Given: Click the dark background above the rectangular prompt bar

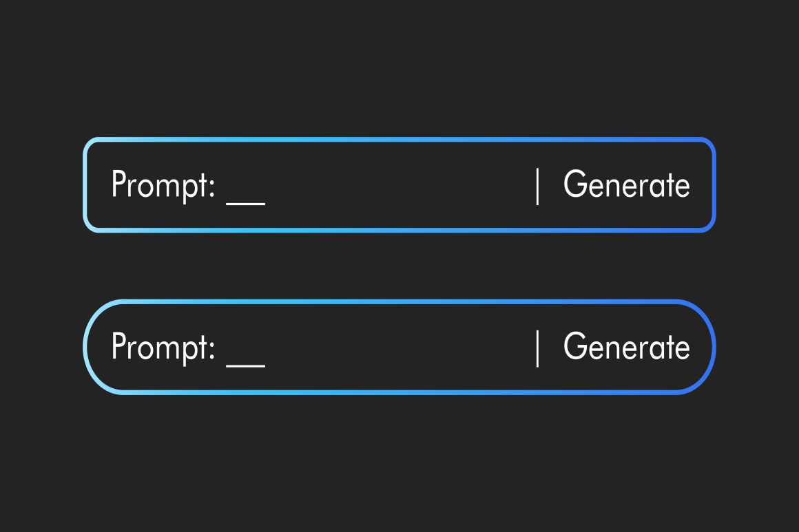Looking at the screenshot, I should (399, 69).
